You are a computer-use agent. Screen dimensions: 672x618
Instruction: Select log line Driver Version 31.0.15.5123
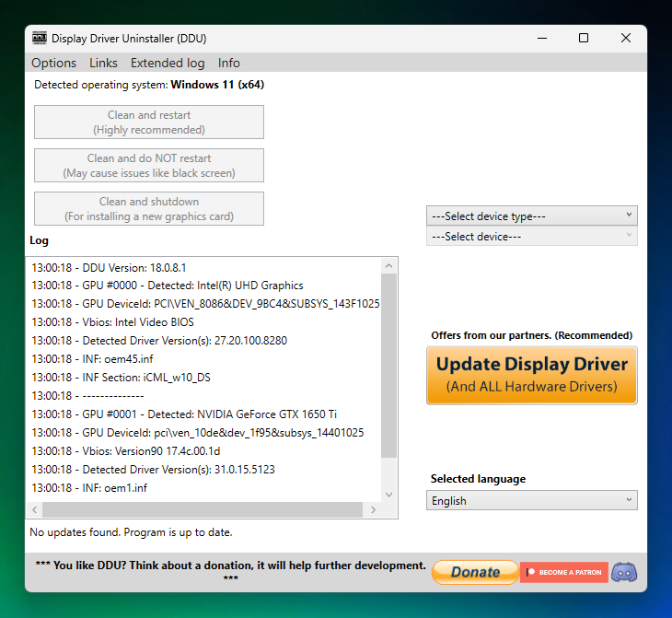(153, 470)
